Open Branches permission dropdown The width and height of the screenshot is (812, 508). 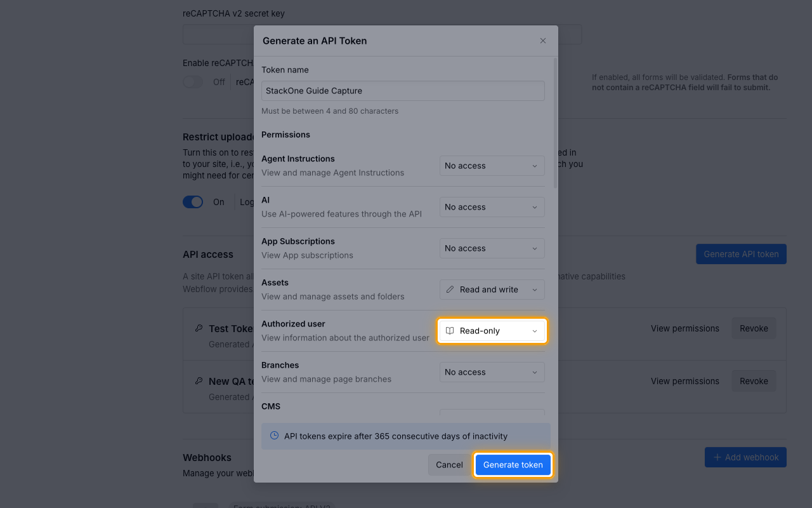pos(492,372)
